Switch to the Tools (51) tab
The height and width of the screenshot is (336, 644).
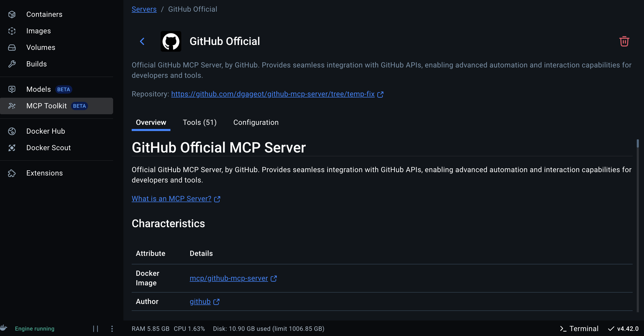[200, 123]
